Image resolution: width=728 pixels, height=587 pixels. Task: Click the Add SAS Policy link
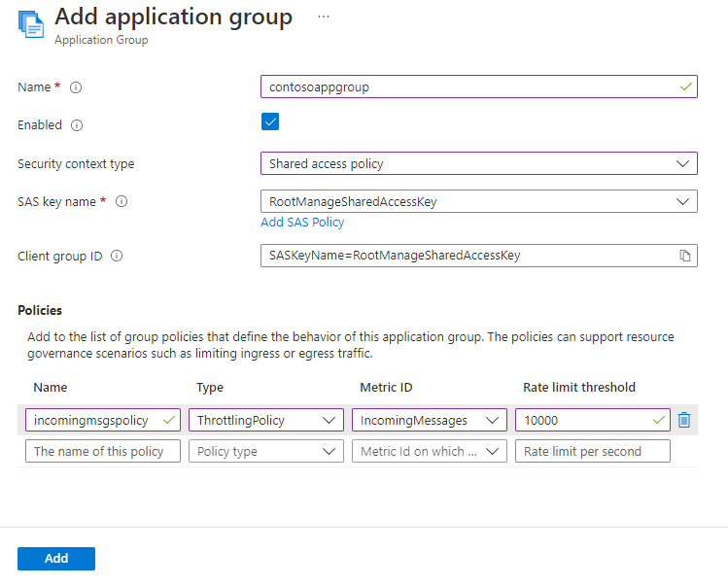302,223
